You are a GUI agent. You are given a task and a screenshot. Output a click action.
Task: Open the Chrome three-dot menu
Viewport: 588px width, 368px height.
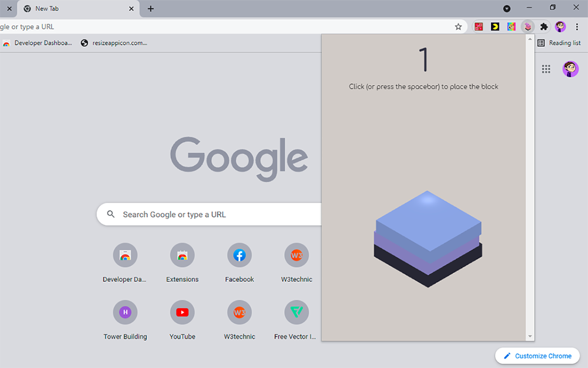(577, 27)
